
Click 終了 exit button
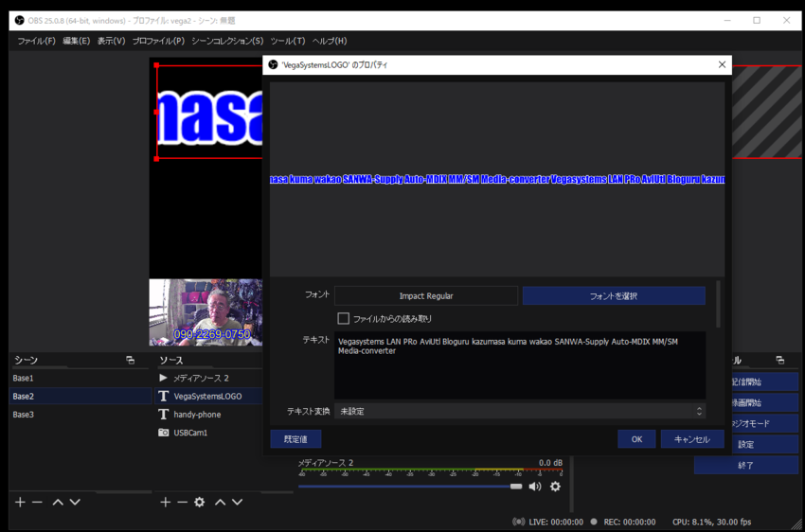point(746,466)
